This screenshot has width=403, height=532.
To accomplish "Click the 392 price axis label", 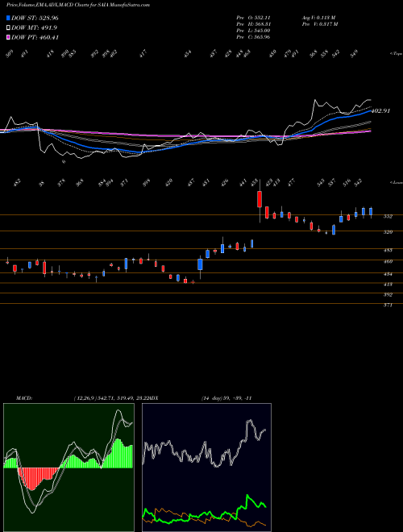I will coord(388,294).
